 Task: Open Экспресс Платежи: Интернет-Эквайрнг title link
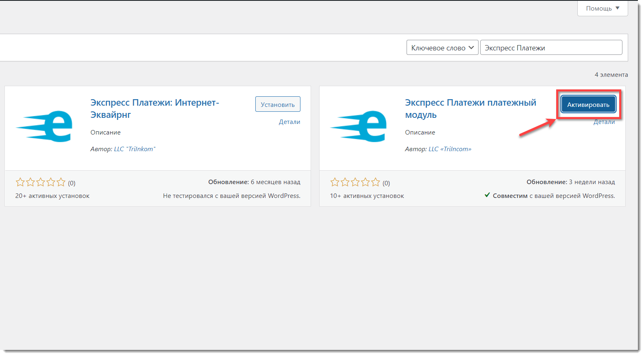tap(154, 109)
